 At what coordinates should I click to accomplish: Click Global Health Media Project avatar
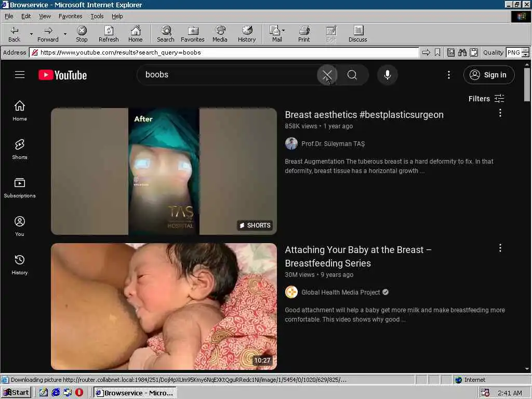[291, 292]
